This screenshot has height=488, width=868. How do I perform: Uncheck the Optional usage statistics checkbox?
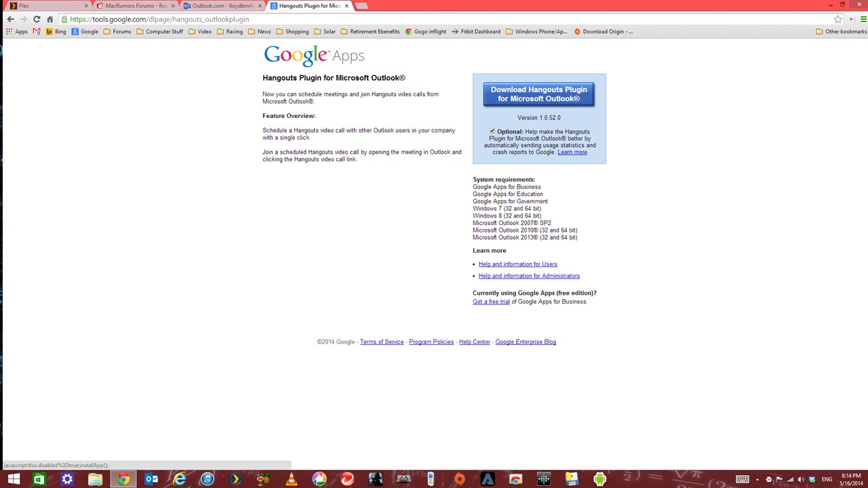[x=492, y=131]
